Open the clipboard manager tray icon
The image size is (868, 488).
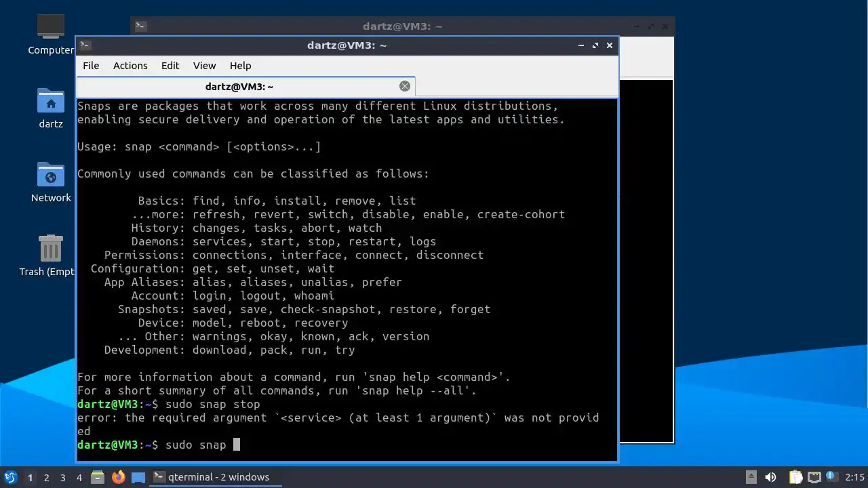pyautogui.click(x=795, y=477)
